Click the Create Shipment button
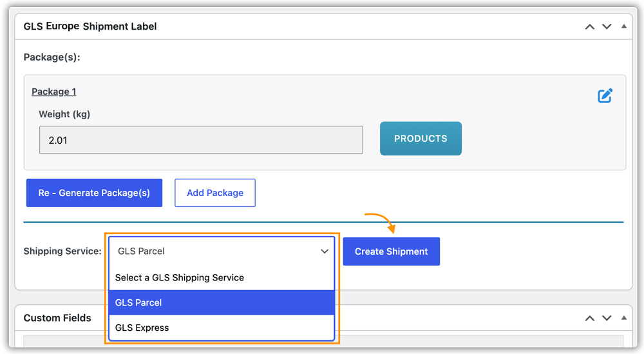Image resolution: width=644 pixels, height=354 pixels. 392,251
